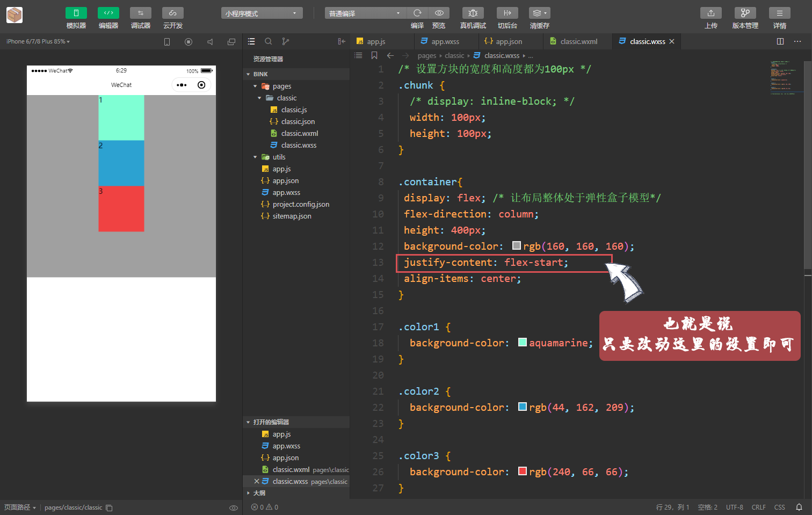Switch to the classic.wxml tab
The height and width of the screenshot is (515, 812).
[x=577, y=40]
